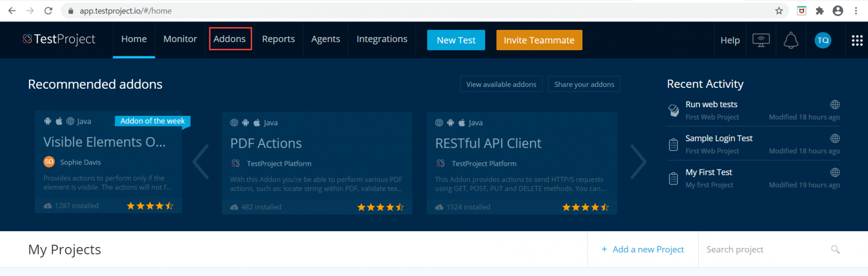Open the My First Test activity
Screen dimensions: 868x276
click(x=709, y=172)
